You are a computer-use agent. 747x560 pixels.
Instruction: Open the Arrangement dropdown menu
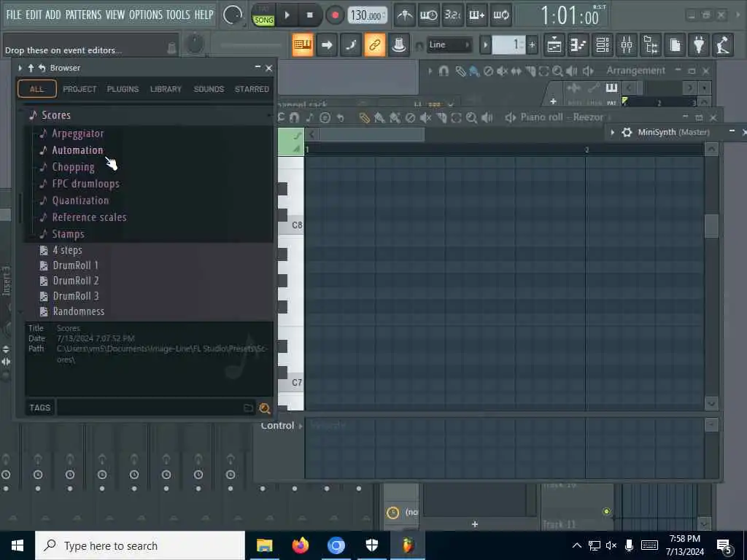tap(635, 71)
